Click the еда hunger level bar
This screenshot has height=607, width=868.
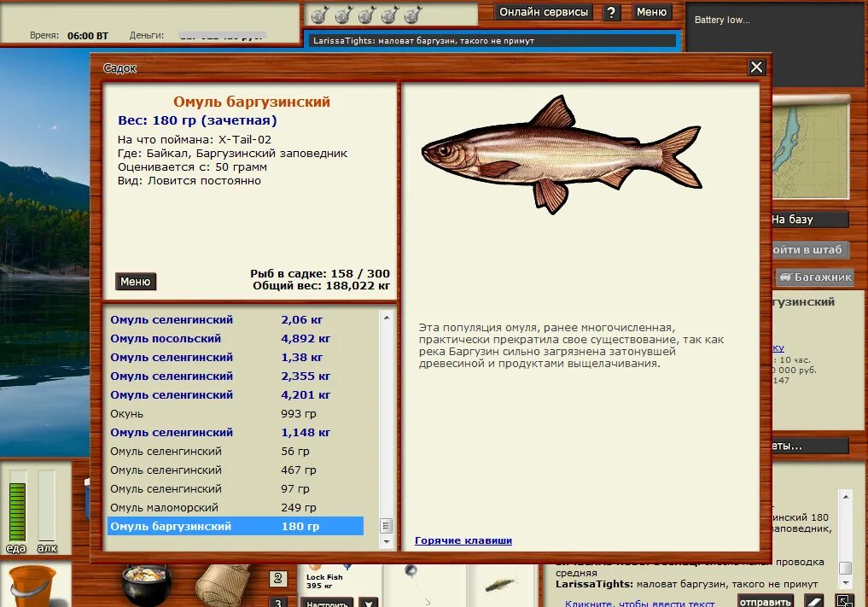[18, 505]
